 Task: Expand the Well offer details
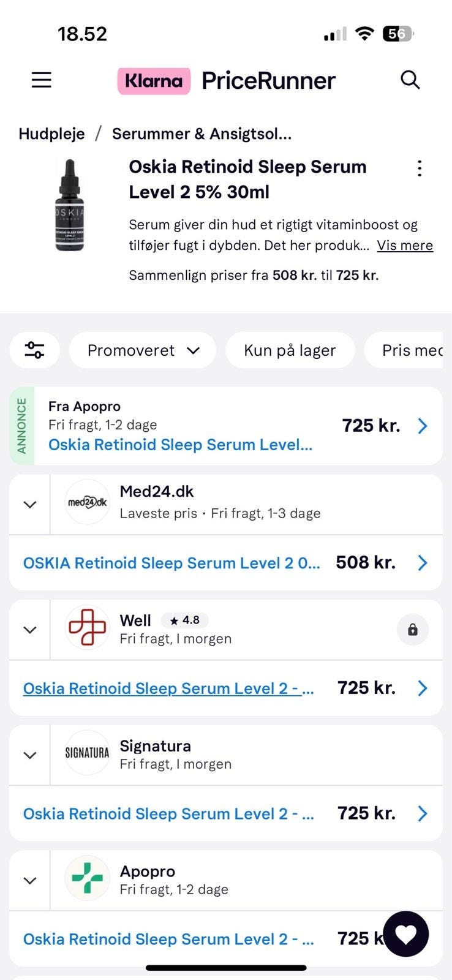pos(30,630)
